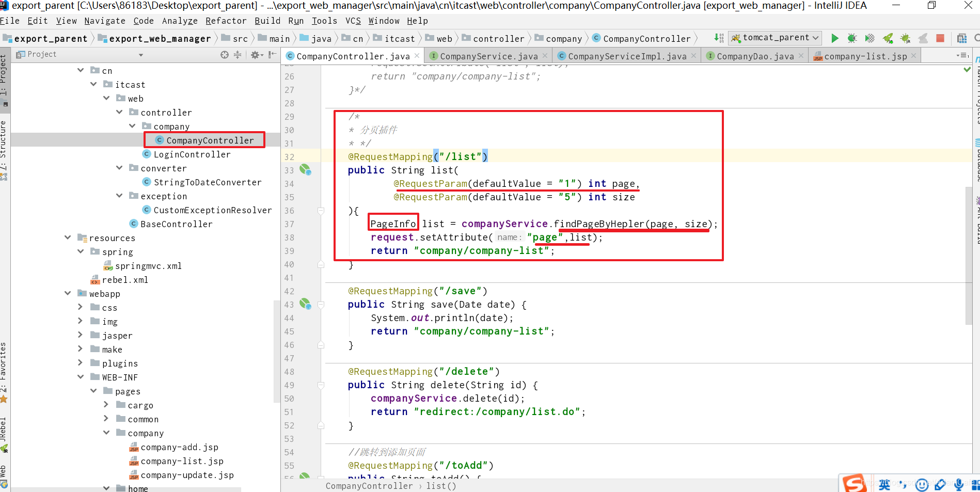This screenshot has width=980, height=492.
Task: Toggle fold marker at line 52
Action: [321, 425]
